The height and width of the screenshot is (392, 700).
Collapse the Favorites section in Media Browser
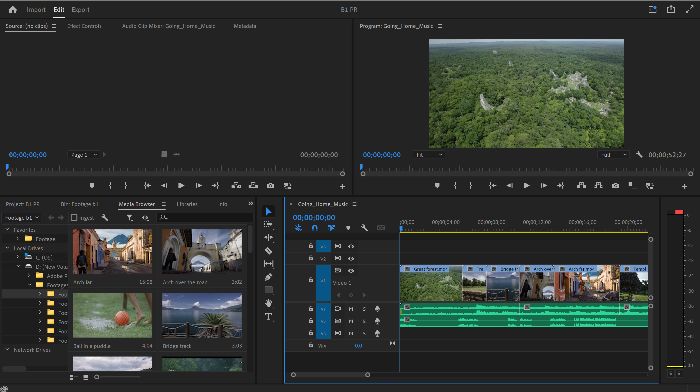pos(8,229)
